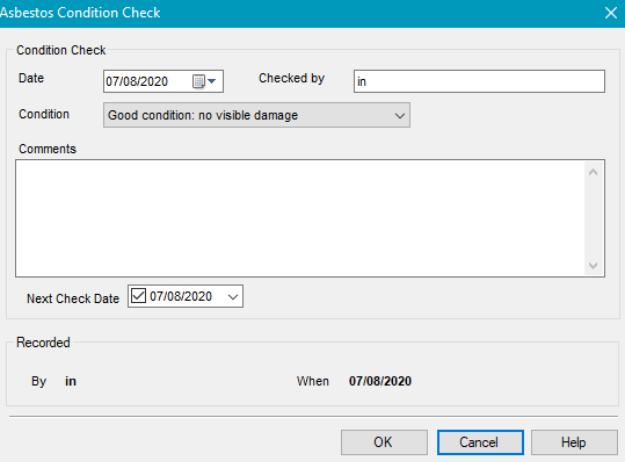Click the Comments vertical scrollbar track
625x462 pixels.
click(x=593, y=218)
